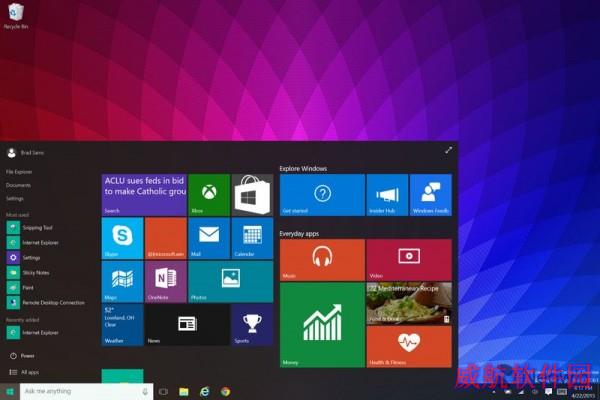This screenshot has width=600, height=400.
Task: Open the Video tile
Action: 409,260
